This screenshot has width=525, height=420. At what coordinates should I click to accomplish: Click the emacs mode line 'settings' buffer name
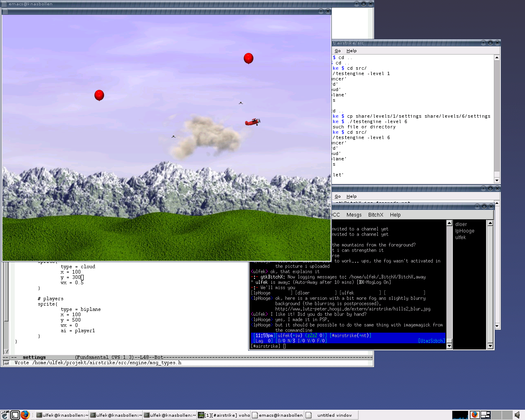pos(34,357)
